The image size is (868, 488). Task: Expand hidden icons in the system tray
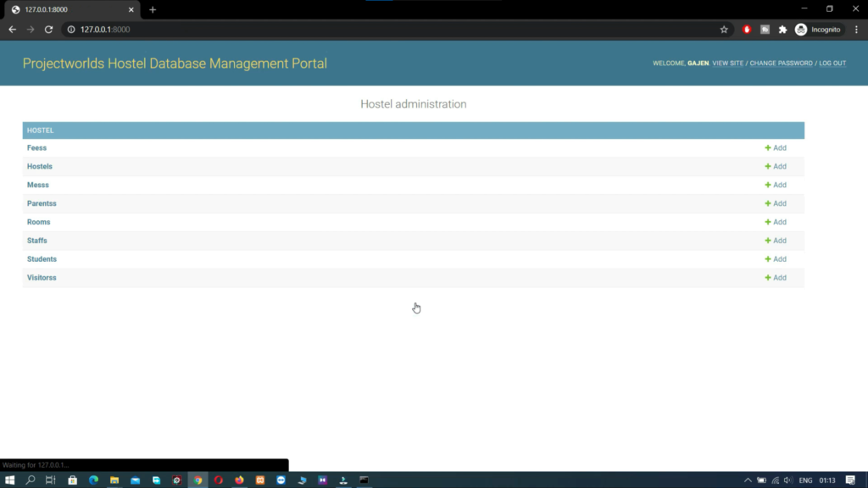747,480
